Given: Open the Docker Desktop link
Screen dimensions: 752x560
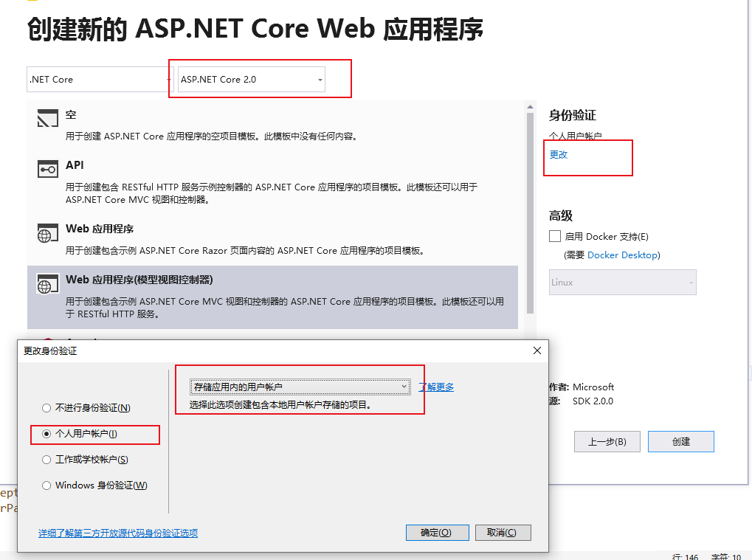Looking at the screenshot, I should click(x=622, y=255).
